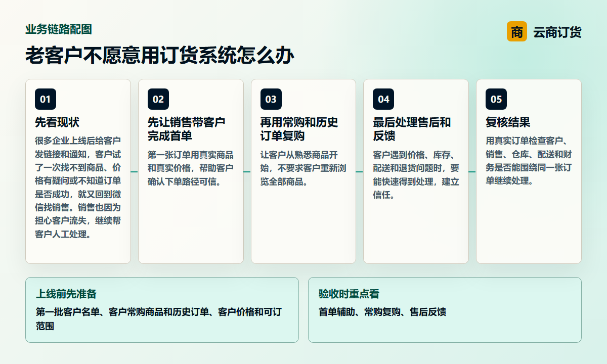Click the 验收时重点看 heading

(349, 294)
